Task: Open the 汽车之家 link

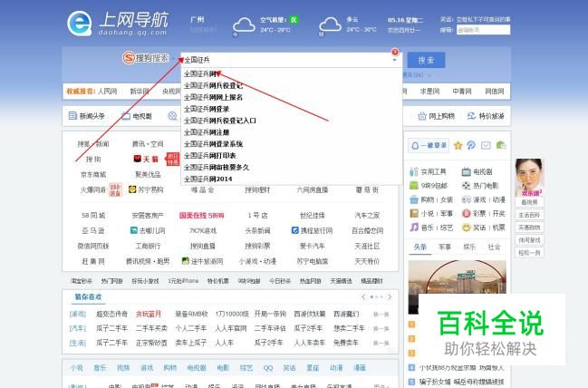Action: 367,216
